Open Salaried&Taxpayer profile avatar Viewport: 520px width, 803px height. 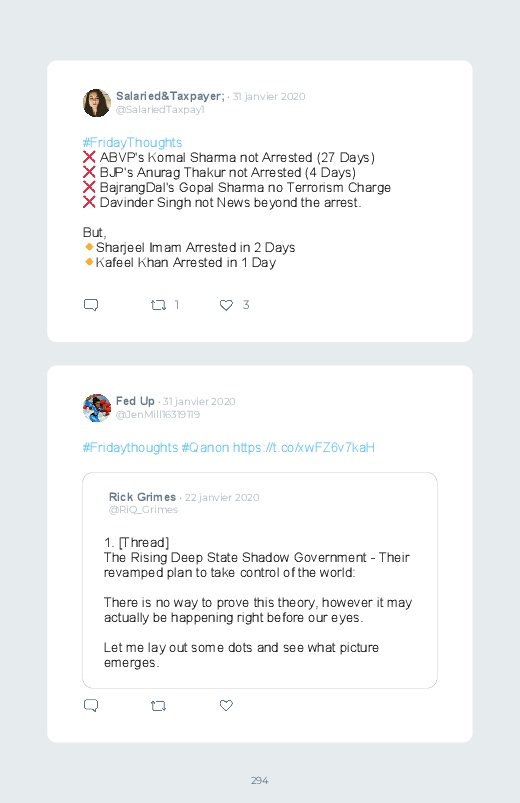pos(97,102)
